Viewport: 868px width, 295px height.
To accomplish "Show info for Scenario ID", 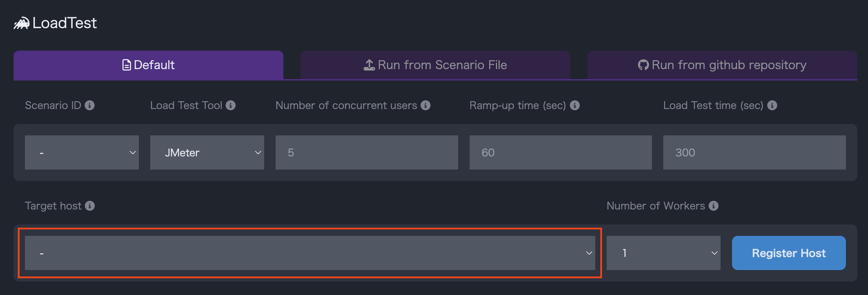I will coord(90,105).
